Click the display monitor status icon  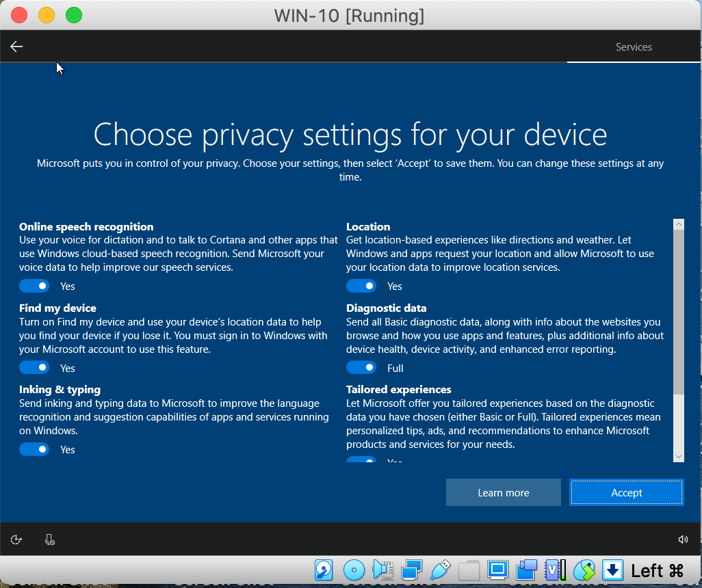coord(497,570)
